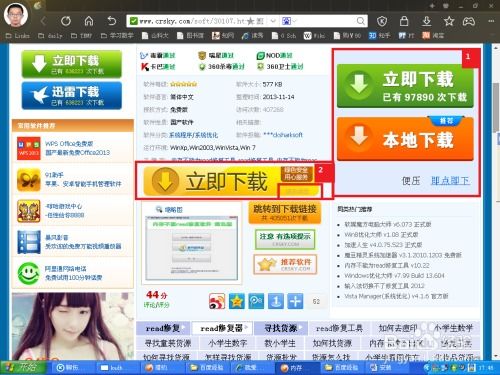Click the search magnifier icon
This screenshot has width=500, height=375.
pos(360,21)
